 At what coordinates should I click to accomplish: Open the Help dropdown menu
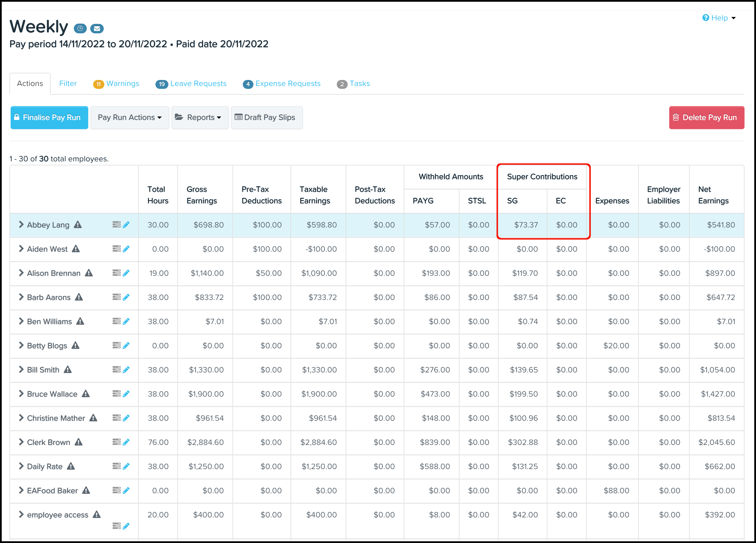(719, 18)
